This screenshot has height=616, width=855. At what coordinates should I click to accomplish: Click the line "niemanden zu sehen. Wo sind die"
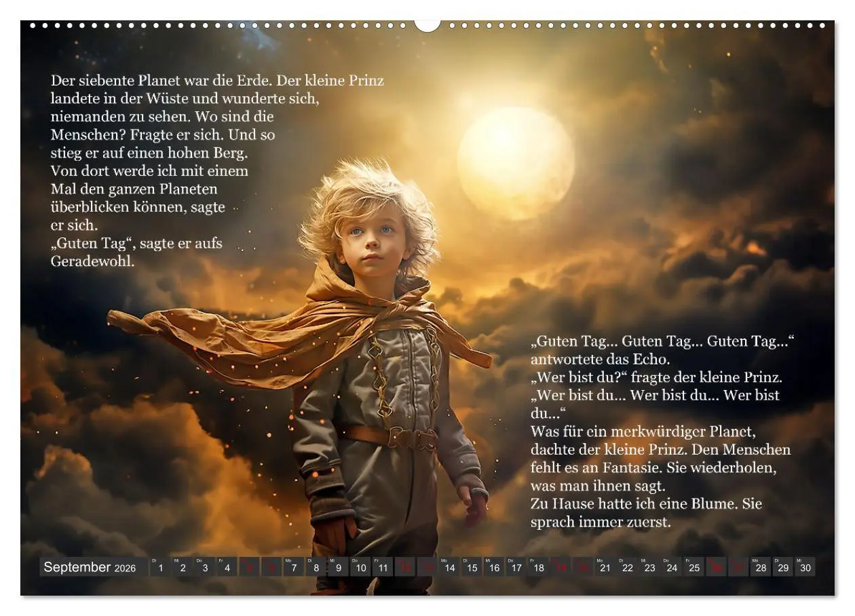[162, 117]
